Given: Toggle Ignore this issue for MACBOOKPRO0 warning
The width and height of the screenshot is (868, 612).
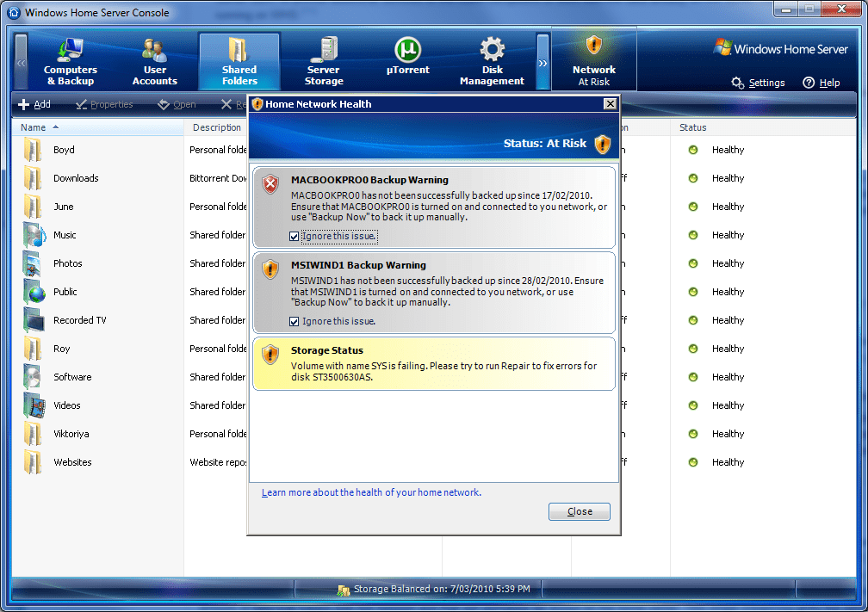Looking at the screenshot, I should point(294,236).
